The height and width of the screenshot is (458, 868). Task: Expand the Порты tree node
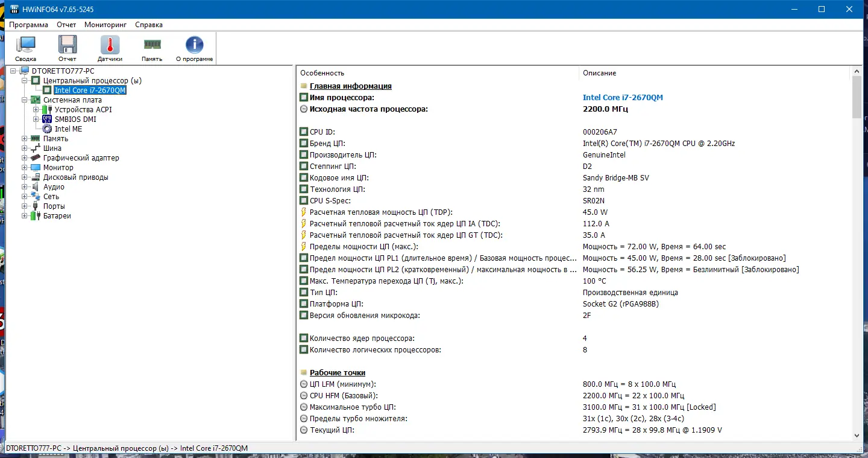pyautogui.click(x=25, y=206)
